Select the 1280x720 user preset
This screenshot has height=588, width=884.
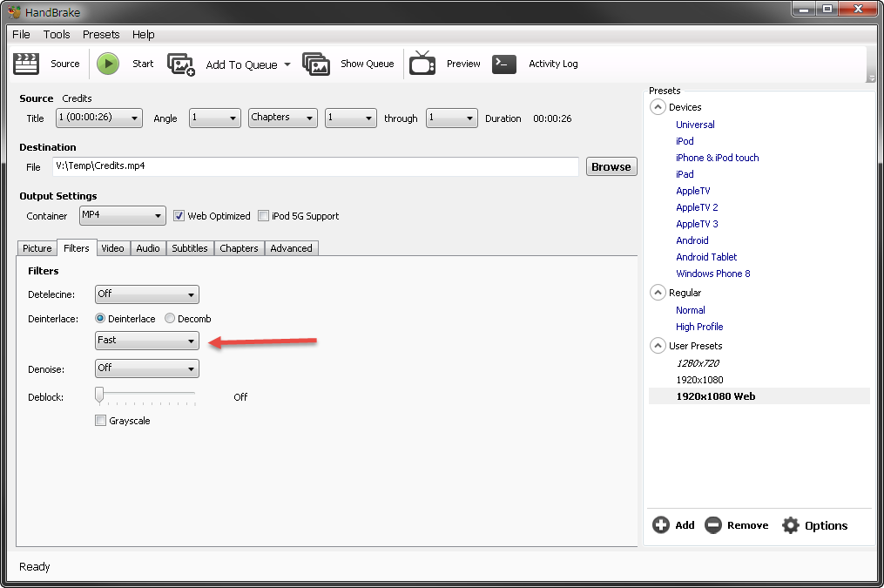698,363
